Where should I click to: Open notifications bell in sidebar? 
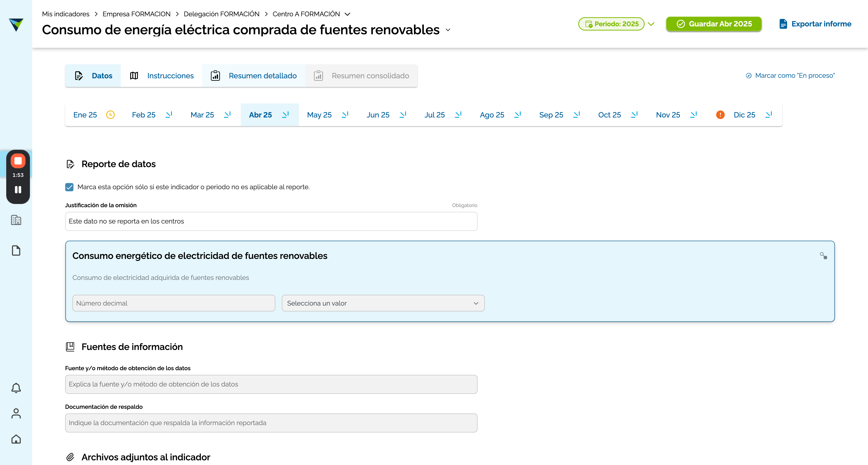[16, 388]
